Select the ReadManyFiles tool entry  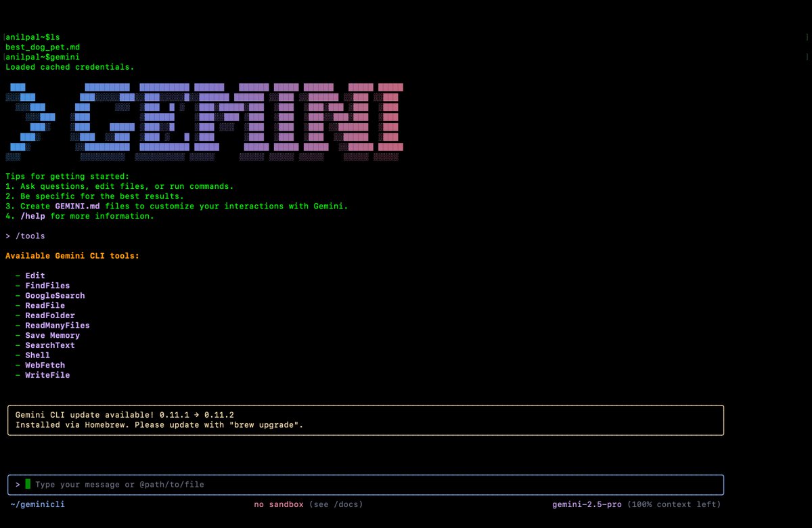pos(57,325)
